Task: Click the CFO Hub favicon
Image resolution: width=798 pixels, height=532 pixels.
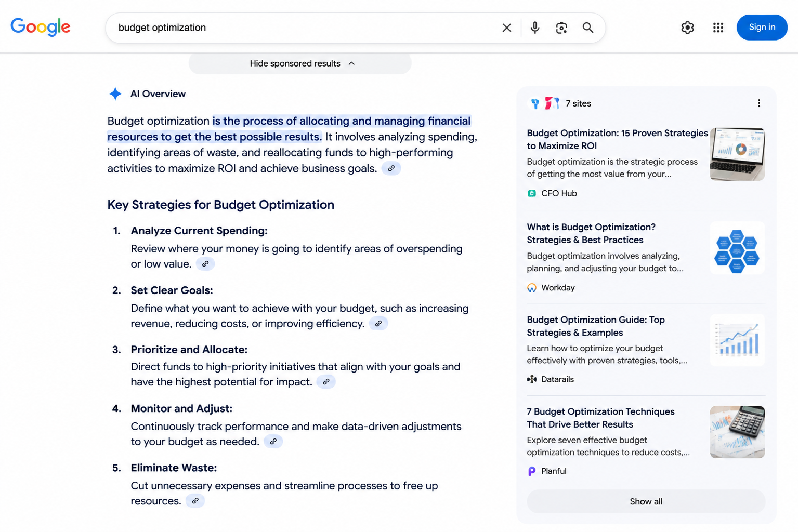Action: pyautogui.click(x=532, y=193)
